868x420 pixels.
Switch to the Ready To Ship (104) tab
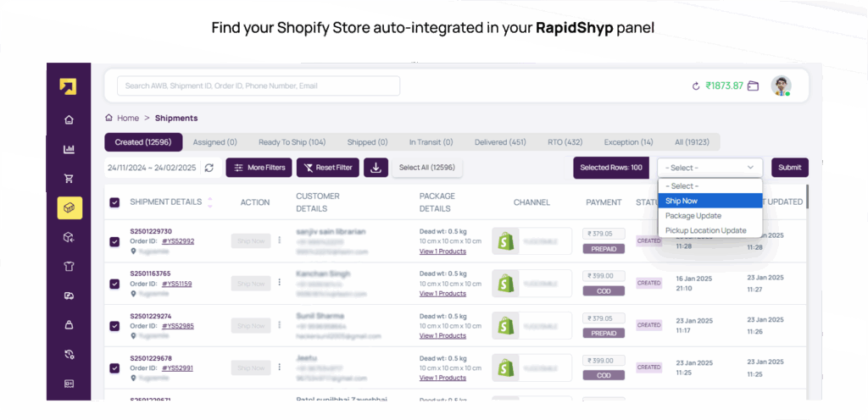click(292, 142)
